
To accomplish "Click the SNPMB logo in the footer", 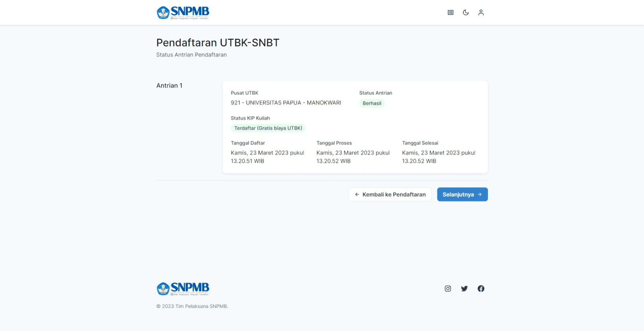I will (183, 289).
